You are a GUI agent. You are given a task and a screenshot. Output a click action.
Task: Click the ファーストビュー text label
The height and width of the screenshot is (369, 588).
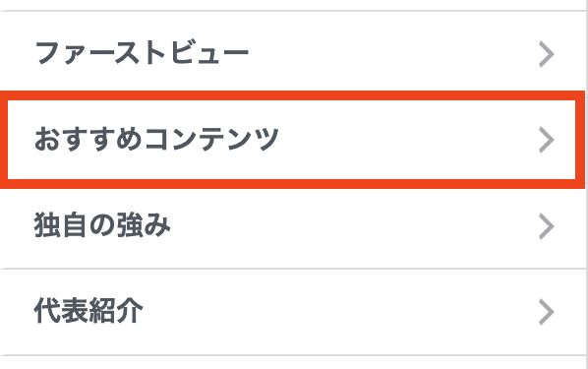[x=142, y=53]
